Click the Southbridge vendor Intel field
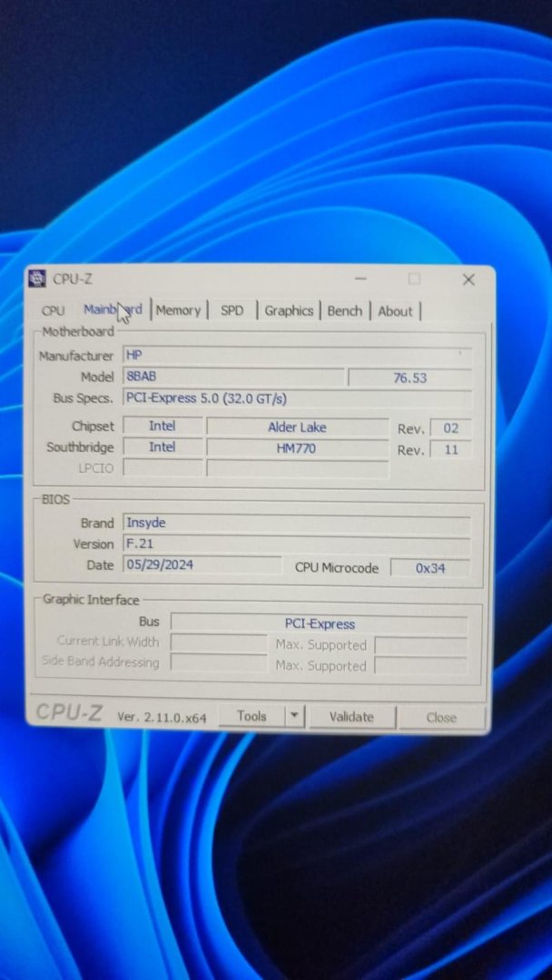 [163, 446]
